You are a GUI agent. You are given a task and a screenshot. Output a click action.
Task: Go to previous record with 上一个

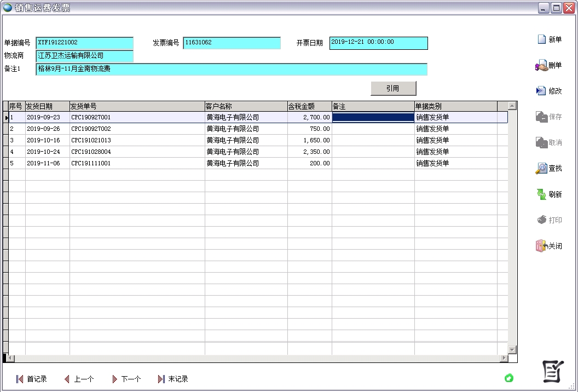79,379
